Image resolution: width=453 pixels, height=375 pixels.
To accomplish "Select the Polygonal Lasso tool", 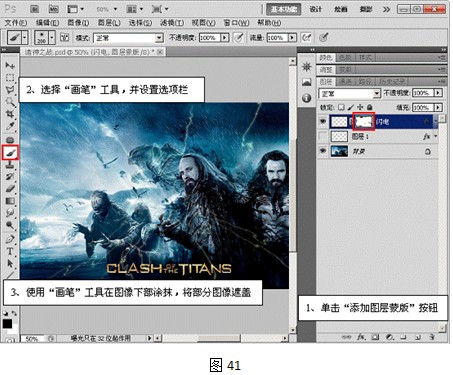I will (10, 89).
